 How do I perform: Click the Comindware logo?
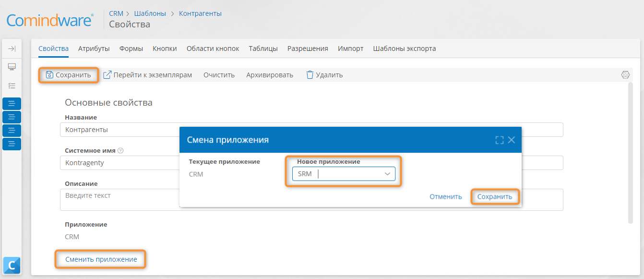click(x=50, y=21)
